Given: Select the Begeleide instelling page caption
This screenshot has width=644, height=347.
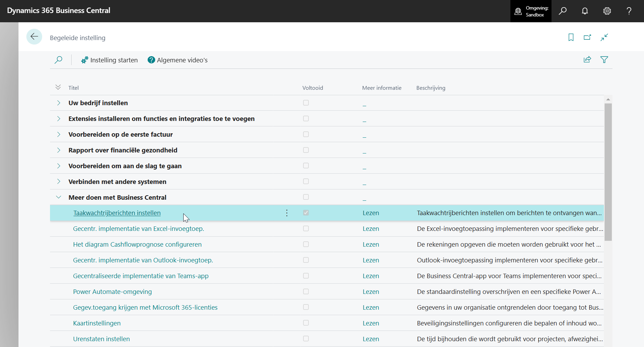Looking at the screenshot, I should pos(78,38).
